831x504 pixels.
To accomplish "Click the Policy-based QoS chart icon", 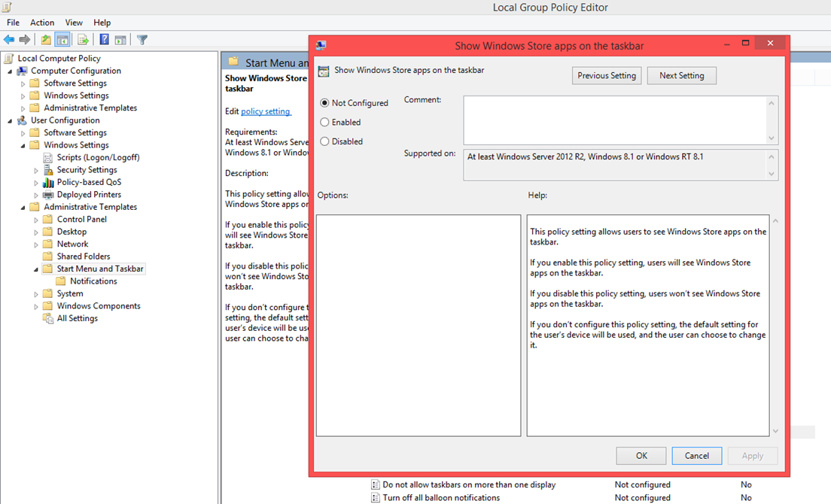I will pyautogui.click(x=47, y=182).
